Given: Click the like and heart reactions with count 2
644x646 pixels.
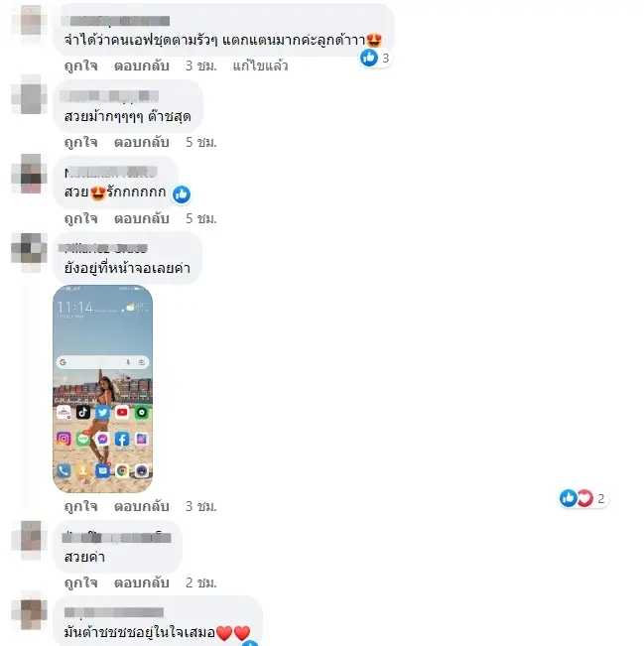Looking at the screenshot, I should [583, 498].
